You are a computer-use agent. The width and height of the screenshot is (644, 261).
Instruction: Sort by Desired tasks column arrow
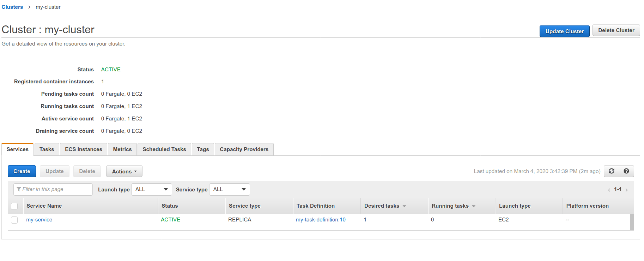click(x=404, y=206)
